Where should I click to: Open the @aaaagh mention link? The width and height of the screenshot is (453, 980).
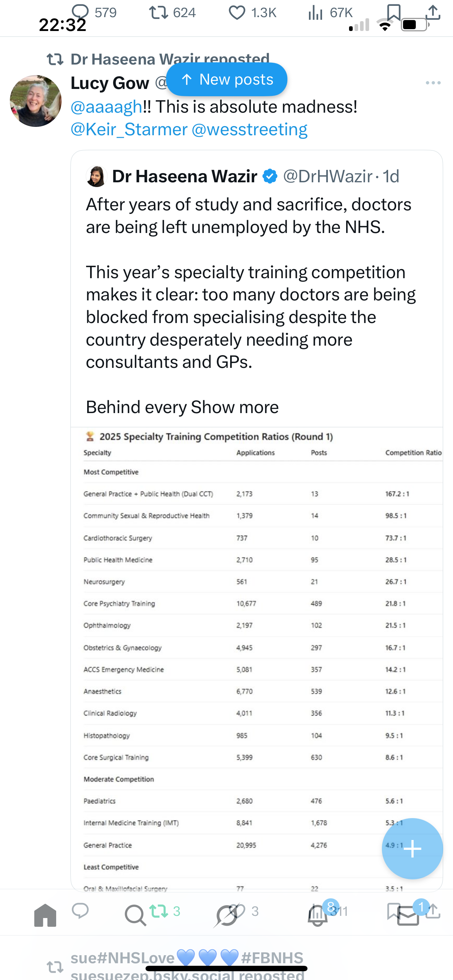107,107
